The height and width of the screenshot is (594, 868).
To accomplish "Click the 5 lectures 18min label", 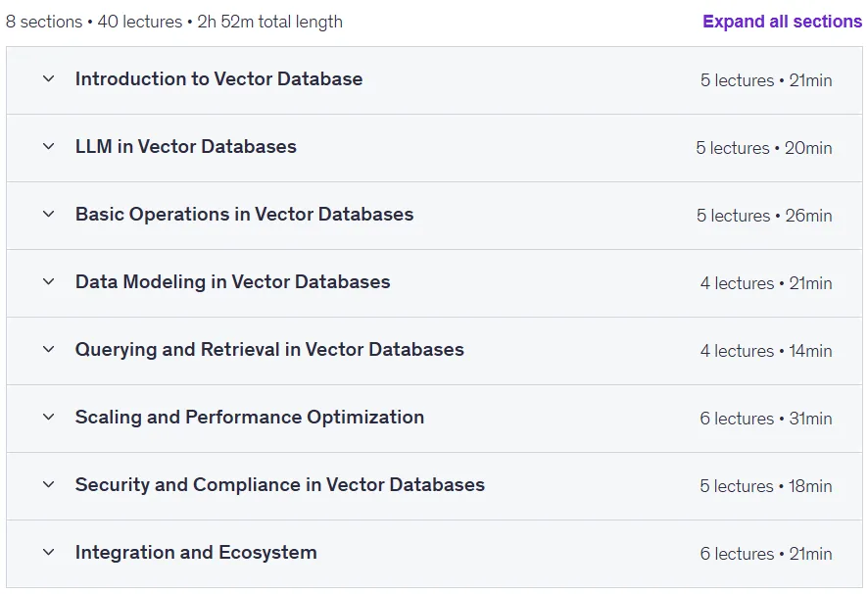I will 765,486.
